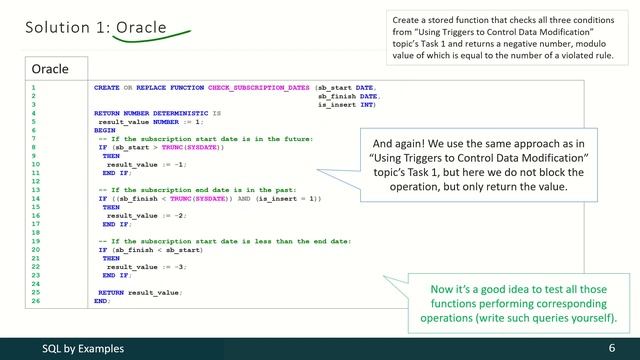The image size is (640, 360).
Task: Click the task description box starting "Create a stored function"
Action: coord(507,38)
